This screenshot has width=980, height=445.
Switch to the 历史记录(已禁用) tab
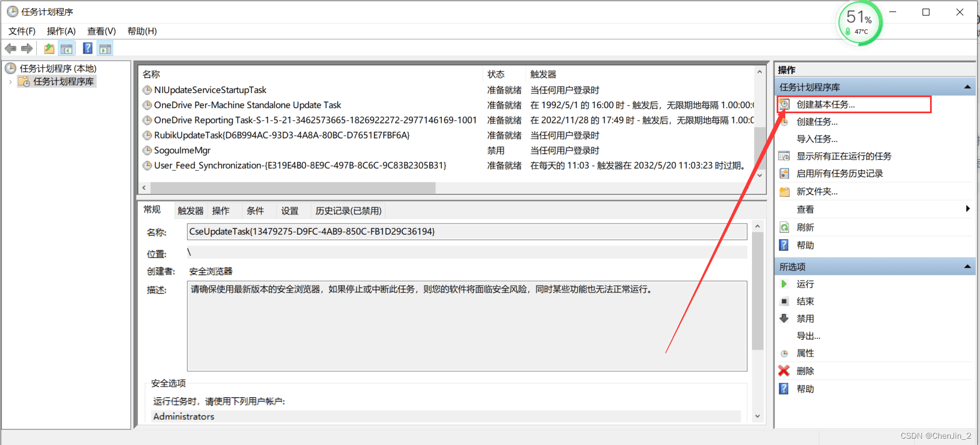click(x=349, y=210)
